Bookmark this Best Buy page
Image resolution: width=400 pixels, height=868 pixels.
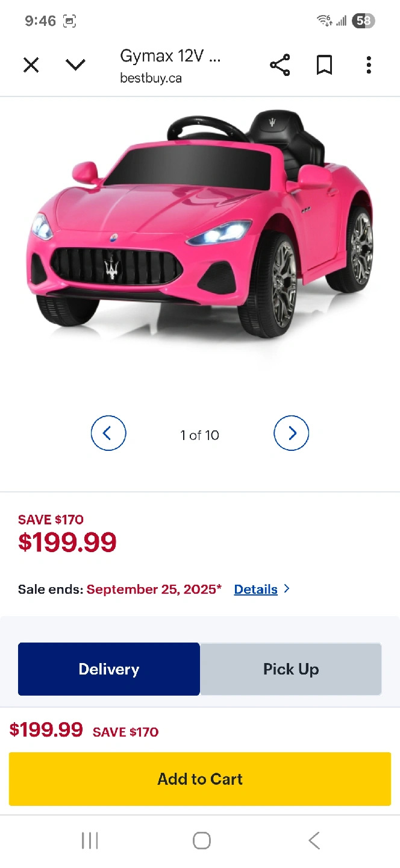(x=324, y=65)
